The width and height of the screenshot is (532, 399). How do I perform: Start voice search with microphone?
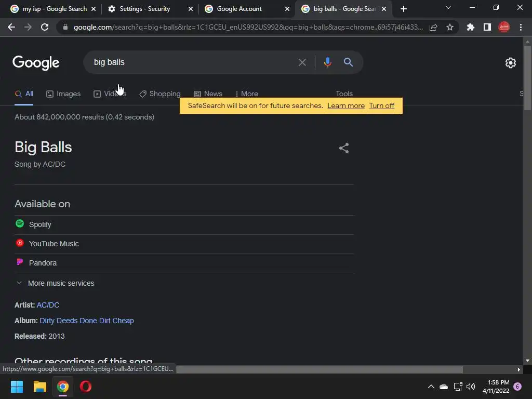point(327,62)
